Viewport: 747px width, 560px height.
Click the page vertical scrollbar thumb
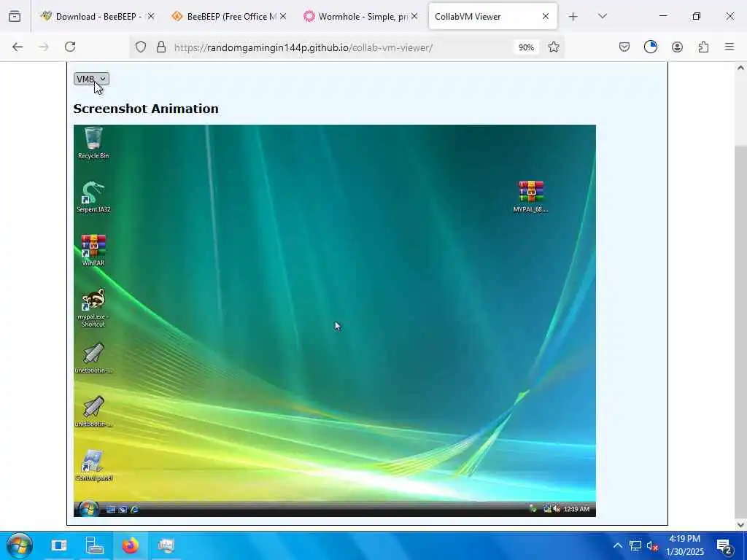[740, 332]
